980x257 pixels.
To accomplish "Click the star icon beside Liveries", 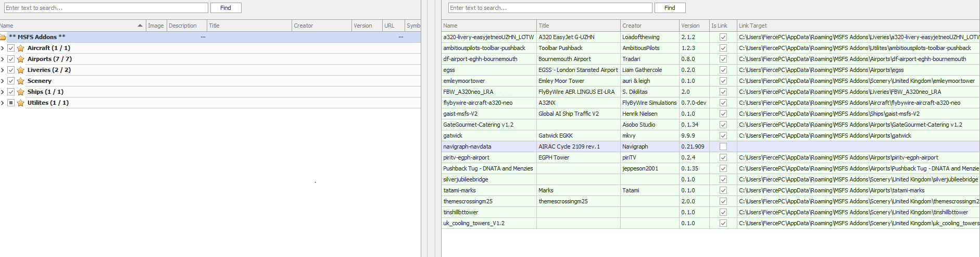I will 21,70.
